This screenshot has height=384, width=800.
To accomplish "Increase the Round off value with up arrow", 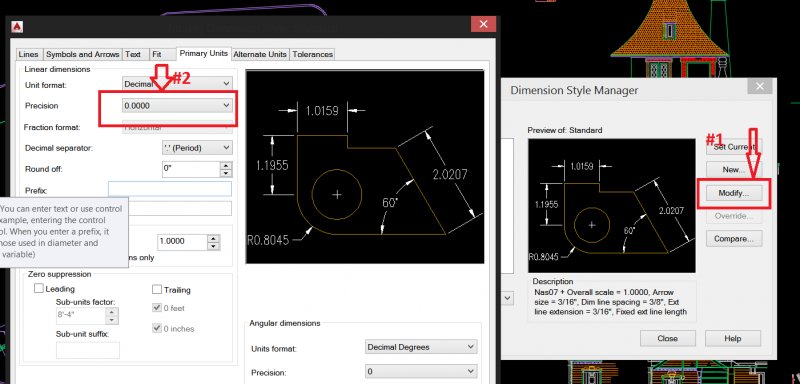I will [x=227, y=166].
